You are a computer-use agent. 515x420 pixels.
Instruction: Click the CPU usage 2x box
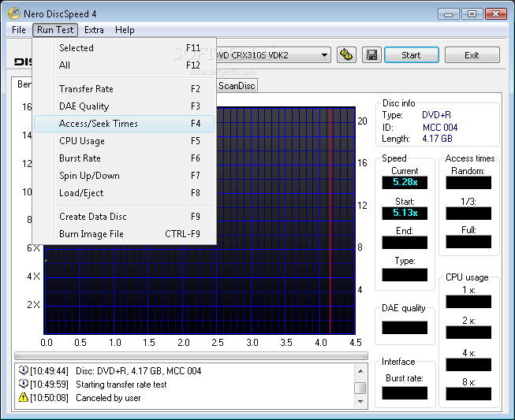(x=468, y=333)
